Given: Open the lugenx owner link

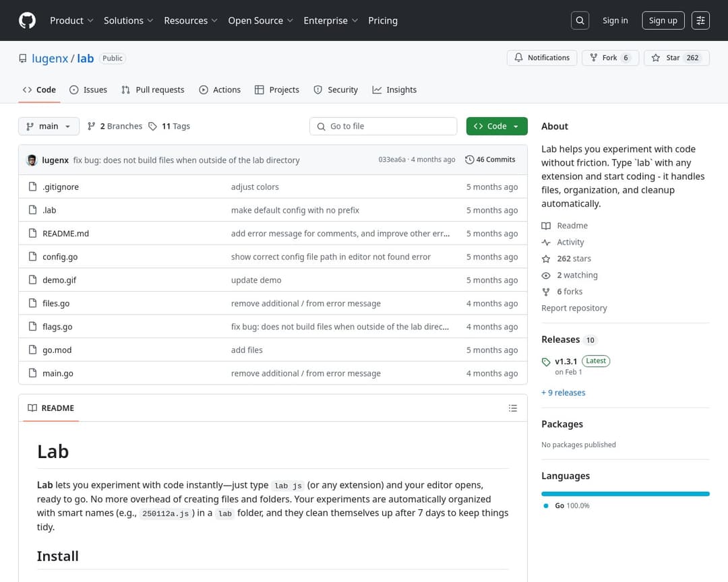Looking at the screenshot, I should click(x=50, y=59).
